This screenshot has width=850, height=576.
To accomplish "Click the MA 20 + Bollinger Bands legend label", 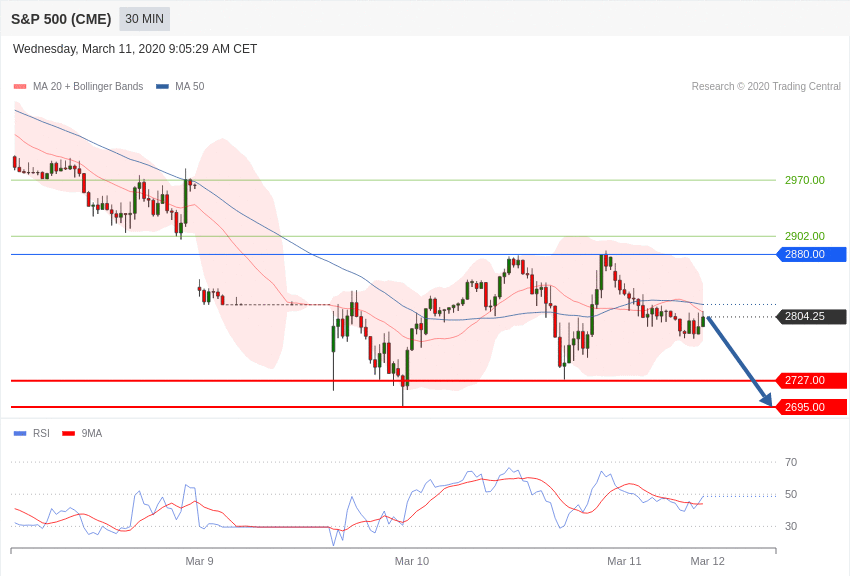I will coord(88,86).
